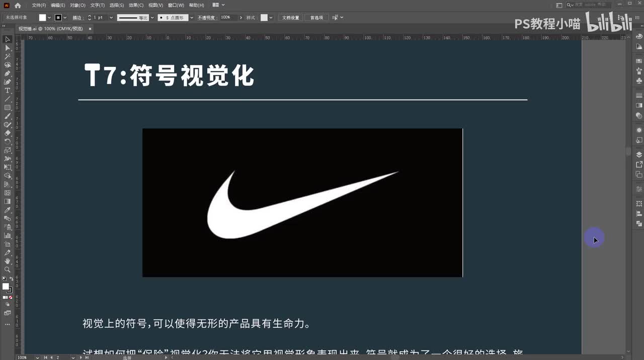Set paint mode to None
The image size is (644, 360).
(11, 298)
